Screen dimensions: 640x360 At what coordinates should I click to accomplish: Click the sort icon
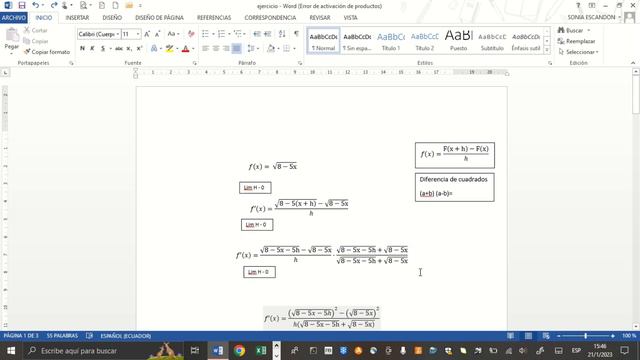(282, 34)
